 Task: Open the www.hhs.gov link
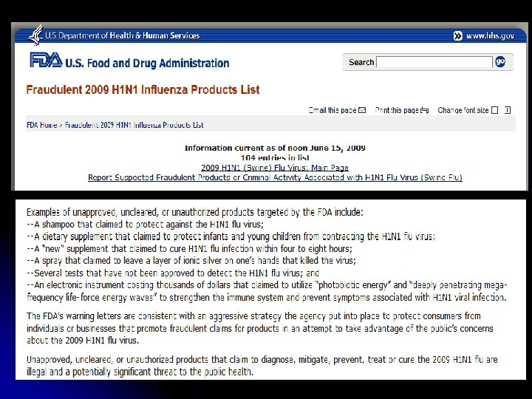coord(491,35)
